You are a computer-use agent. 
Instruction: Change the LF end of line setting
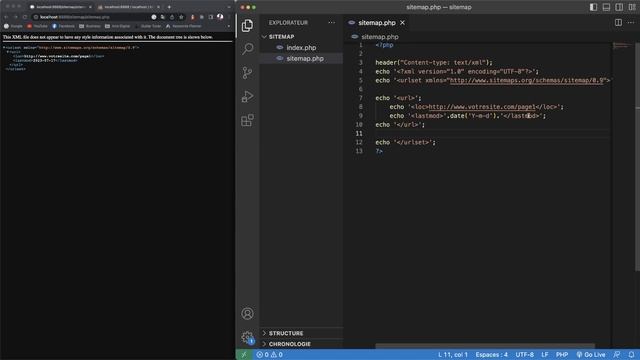click(x=544, y=355)
